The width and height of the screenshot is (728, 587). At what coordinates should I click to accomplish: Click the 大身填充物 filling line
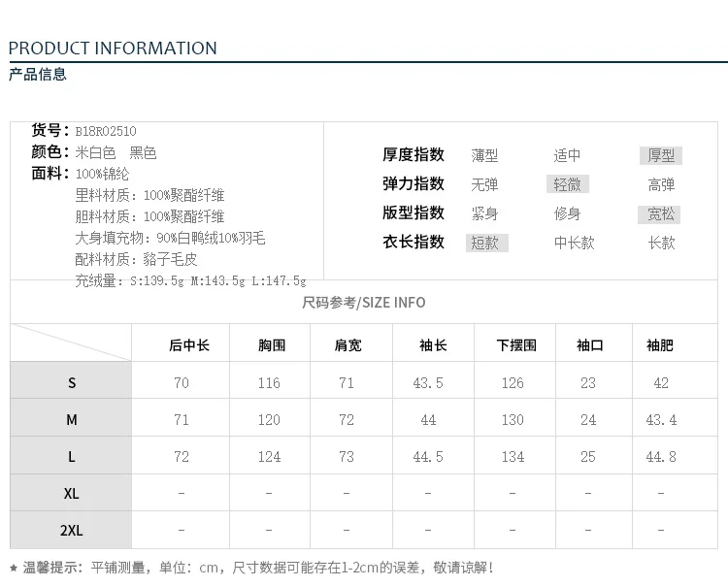170,238
